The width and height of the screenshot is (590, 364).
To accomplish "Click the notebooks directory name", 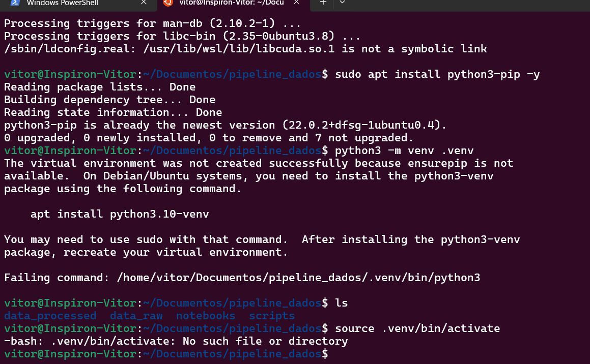I will click(x=205, y=315).
